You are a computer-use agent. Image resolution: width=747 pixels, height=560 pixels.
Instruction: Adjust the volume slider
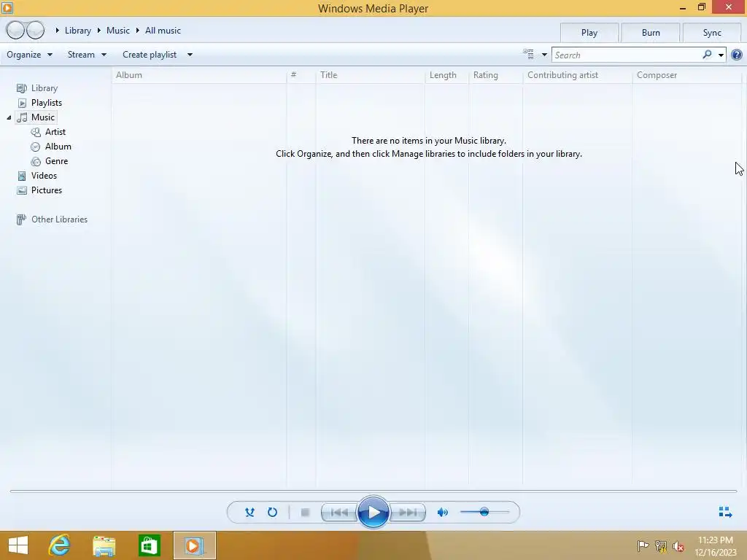pos(484,512)
